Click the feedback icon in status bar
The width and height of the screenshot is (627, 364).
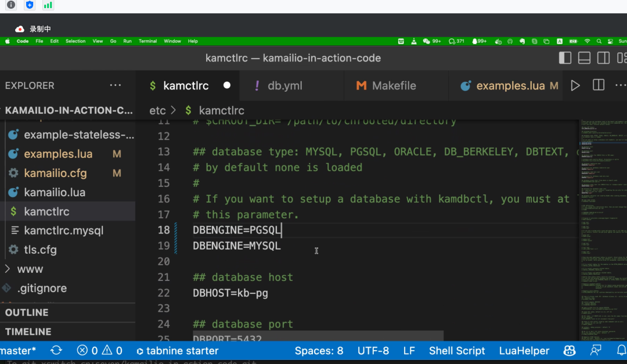click(596, 351)
